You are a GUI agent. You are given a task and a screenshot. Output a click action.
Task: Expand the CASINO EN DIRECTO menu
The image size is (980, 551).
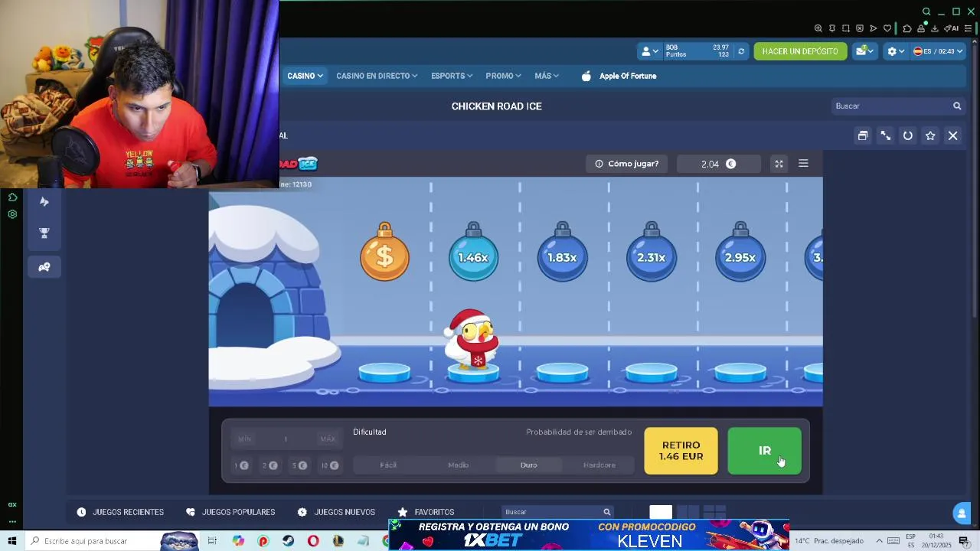[377, 76]
